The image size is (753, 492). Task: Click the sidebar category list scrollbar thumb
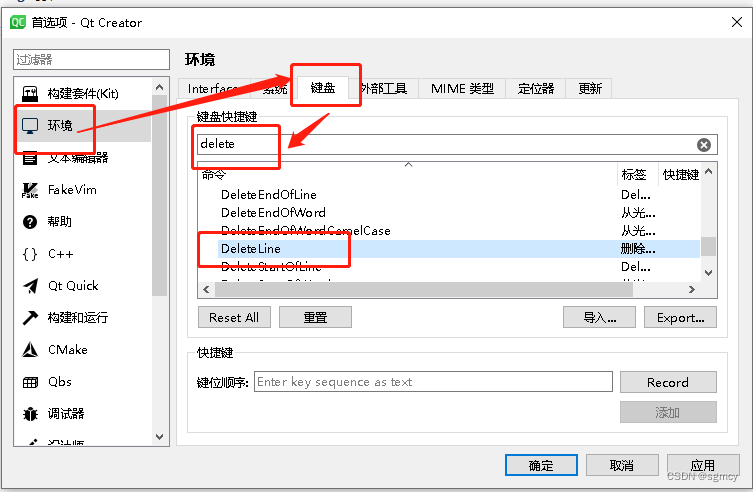click(x=160, y=196)
